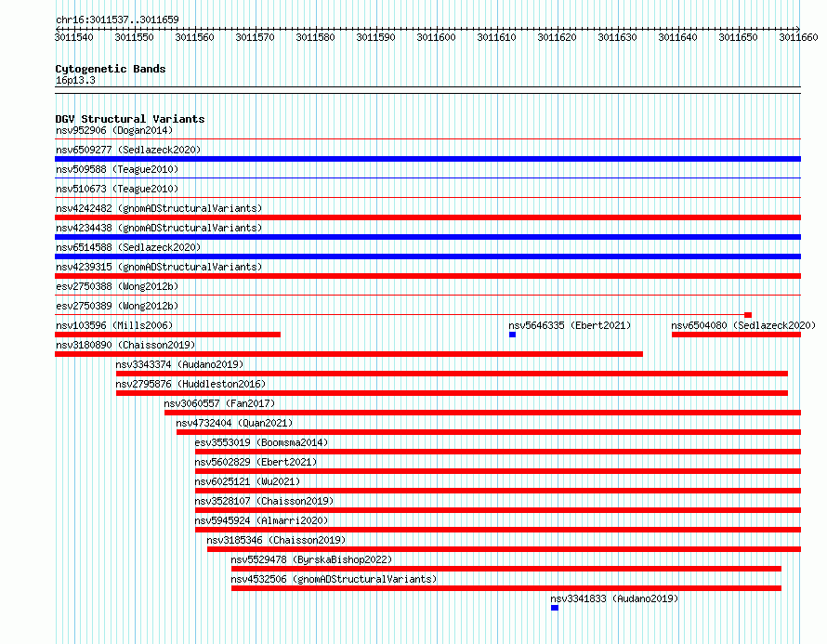The image size is (827, 644).
Task: Select nsv5945924 (Almarri2020) label
Action: pyautogui.click(x=261, y=520)
